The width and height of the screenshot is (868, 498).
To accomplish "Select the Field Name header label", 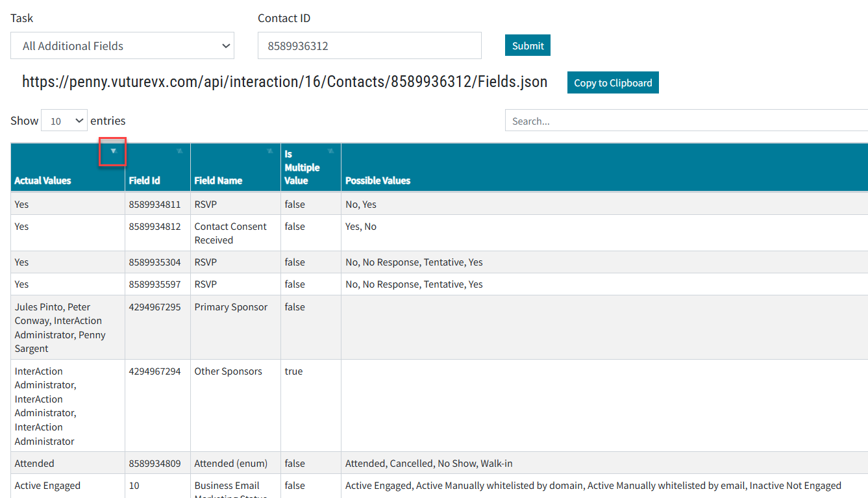I will pyautogui.click(x=218, y=181).
